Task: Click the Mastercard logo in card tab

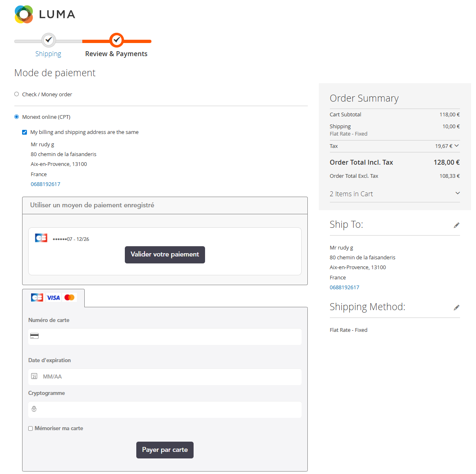Action: click(70, 297)
